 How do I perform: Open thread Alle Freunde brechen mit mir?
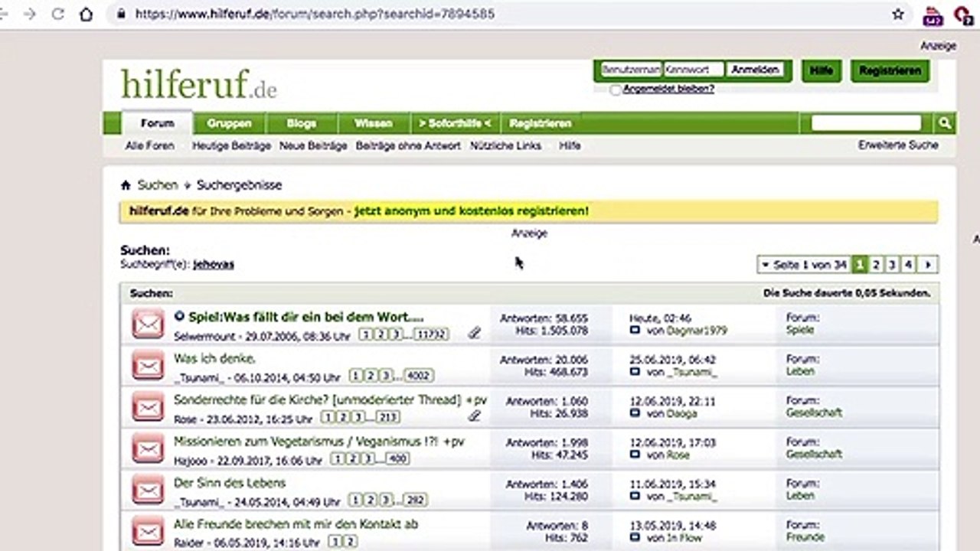pos(296,524)
